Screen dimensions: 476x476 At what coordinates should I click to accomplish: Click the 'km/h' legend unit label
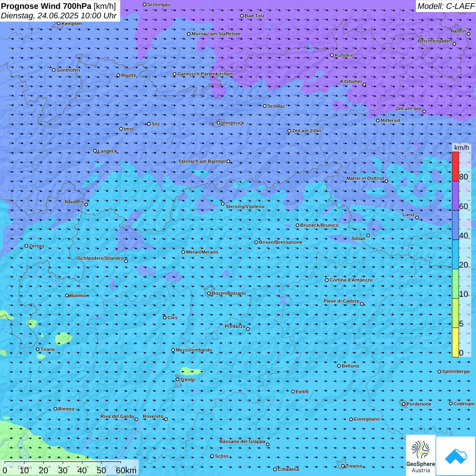(461, 148)
